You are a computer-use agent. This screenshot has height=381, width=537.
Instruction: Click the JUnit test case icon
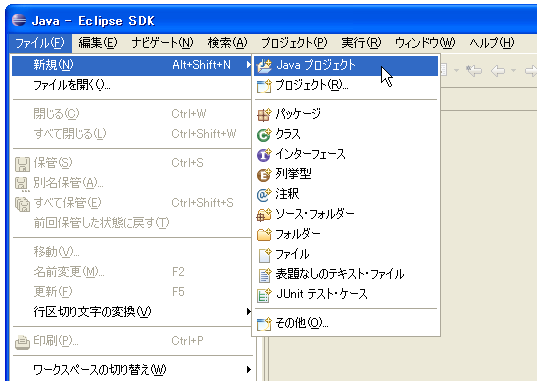point(264,295)
